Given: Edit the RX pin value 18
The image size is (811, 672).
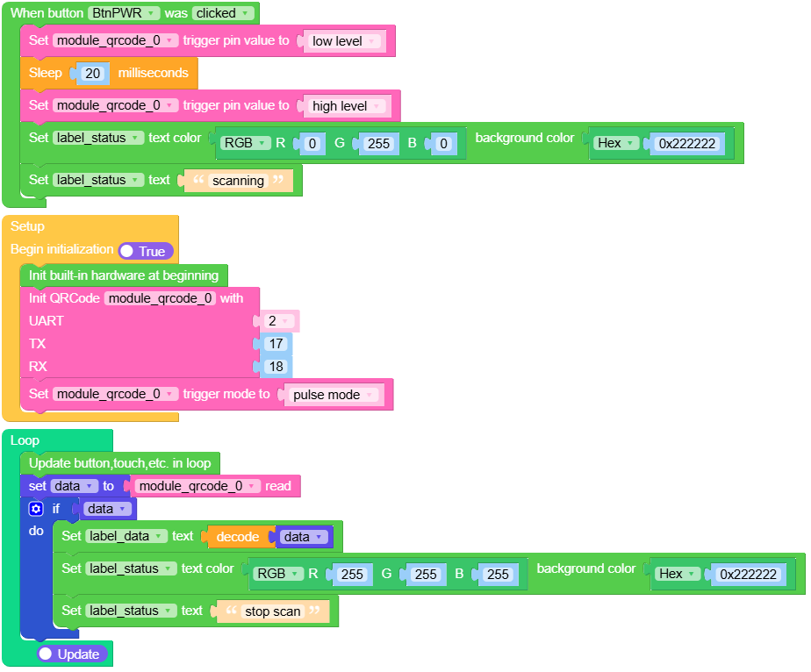Looking at the screenshot, I should 276,367.
